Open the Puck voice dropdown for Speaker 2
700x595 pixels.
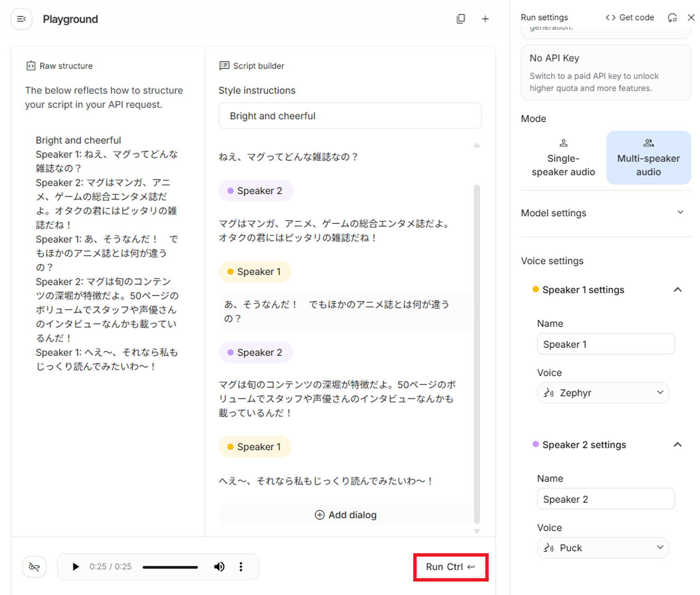(602, 547)
